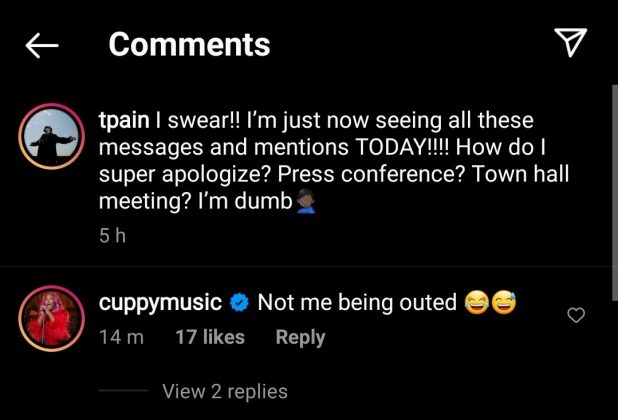This screenshot has width=618, height=420.
Task: Like cuppymusic's comment with the heart
Action: click(576, 316)
